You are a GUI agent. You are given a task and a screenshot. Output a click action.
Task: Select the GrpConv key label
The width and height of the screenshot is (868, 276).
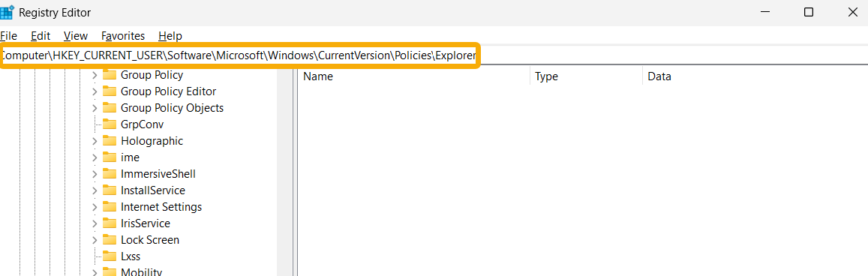(x=143, y=124)
